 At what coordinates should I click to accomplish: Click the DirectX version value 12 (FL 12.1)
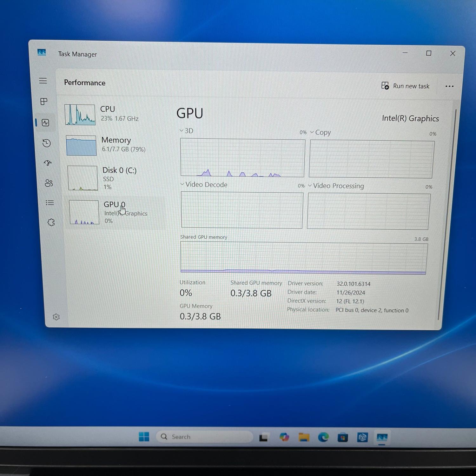tap(350, 301)
